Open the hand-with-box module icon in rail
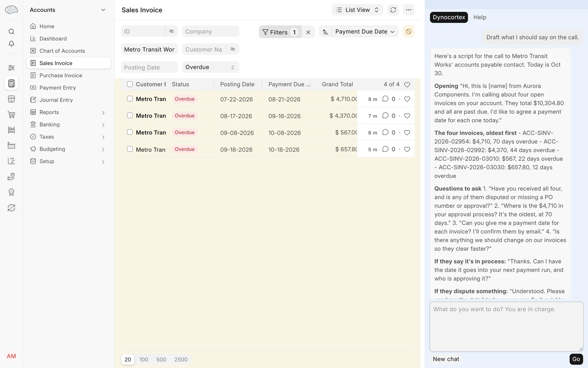The image size is (588, 368). [11, 177]
